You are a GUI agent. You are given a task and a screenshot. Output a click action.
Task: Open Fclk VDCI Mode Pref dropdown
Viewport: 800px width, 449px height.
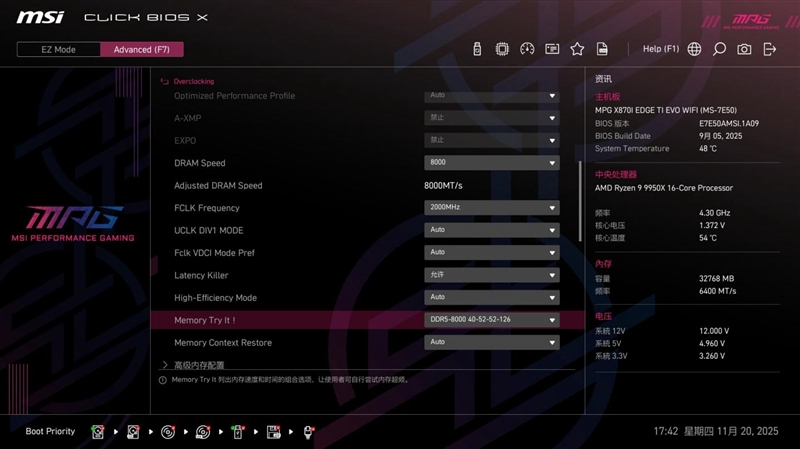492,253
